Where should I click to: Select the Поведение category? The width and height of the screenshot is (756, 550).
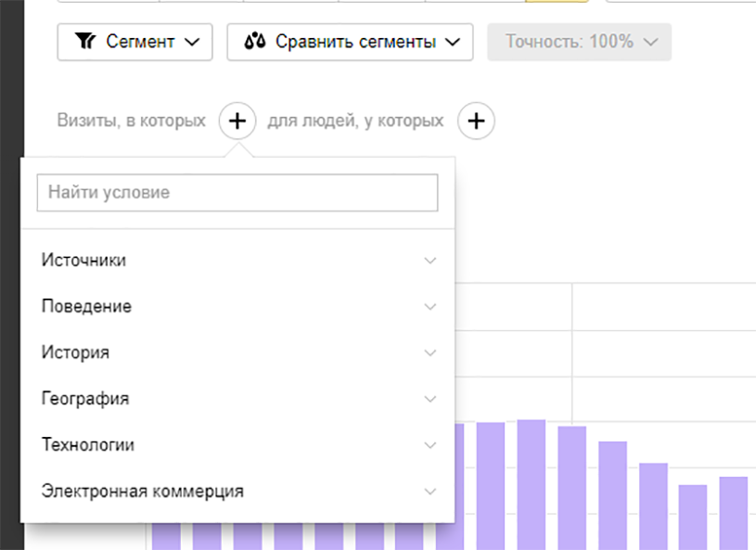[87, 306]
